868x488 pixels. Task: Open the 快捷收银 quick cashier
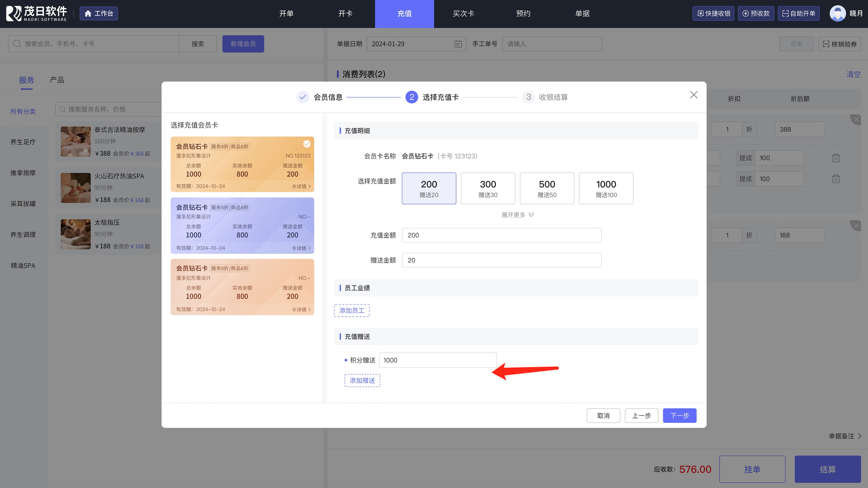pyautogui.click(x=713, y=14)
